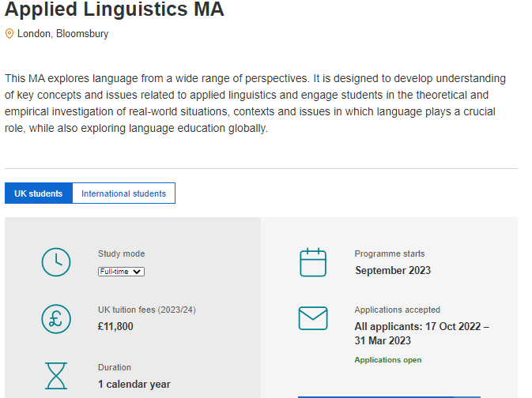Click the envelope icon for Applications accepted
Image resolution: width=532 pixels, height=398 pixels.
point(313,318)
